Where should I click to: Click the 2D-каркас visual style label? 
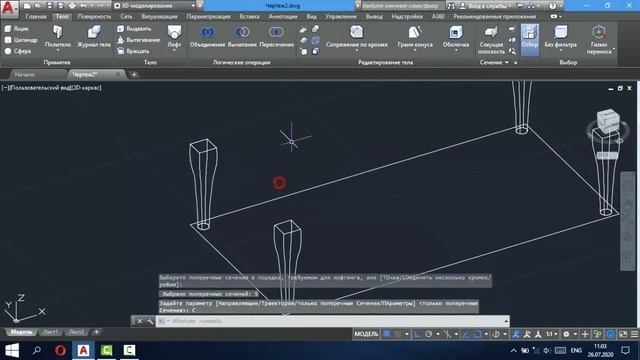pos(86,88)
